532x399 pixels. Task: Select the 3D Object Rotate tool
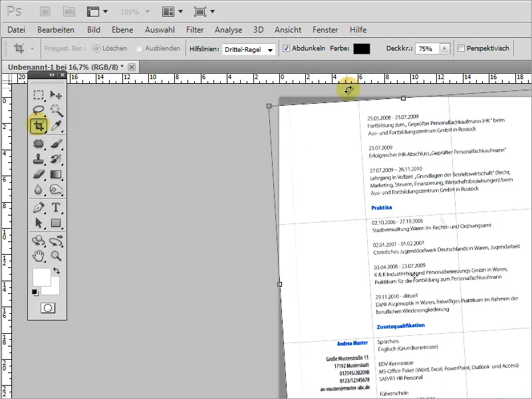point(39,241)
